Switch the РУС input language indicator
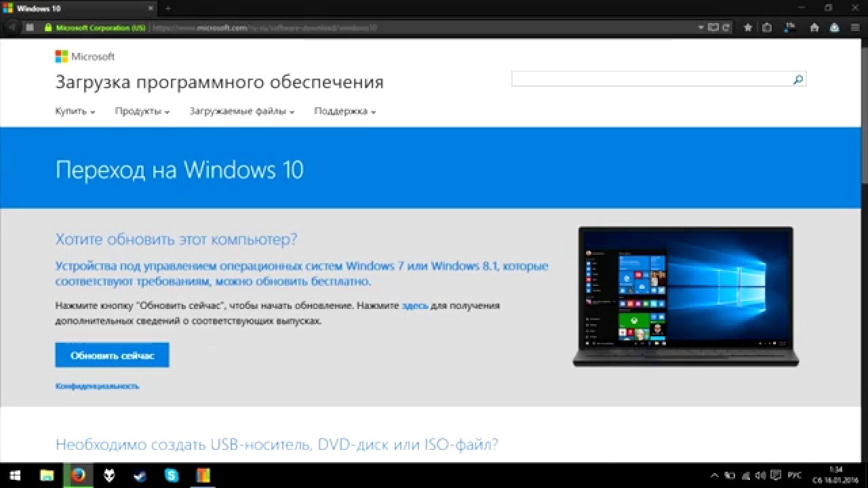Viewport: 868px width, 488px height. pos(795,475)
